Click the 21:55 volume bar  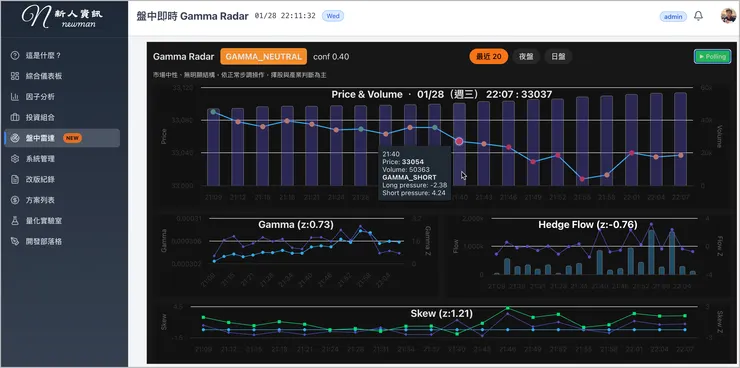point(582,141)
